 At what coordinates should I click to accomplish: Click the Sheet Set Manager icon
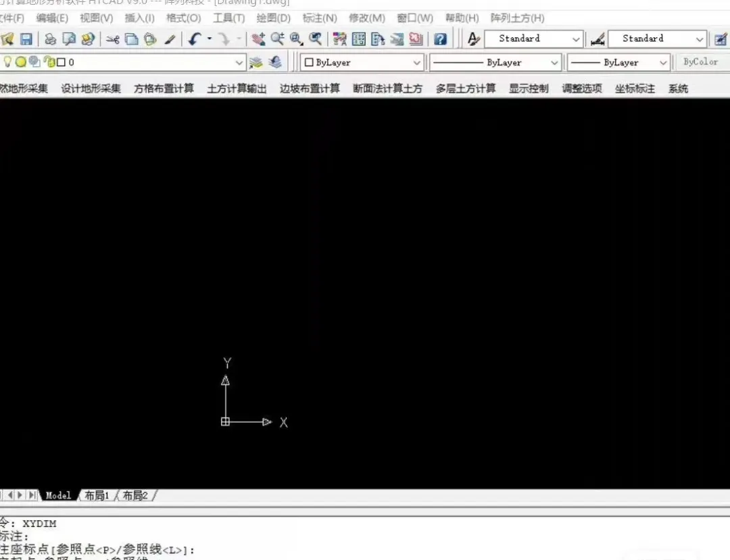click(397, 39)
